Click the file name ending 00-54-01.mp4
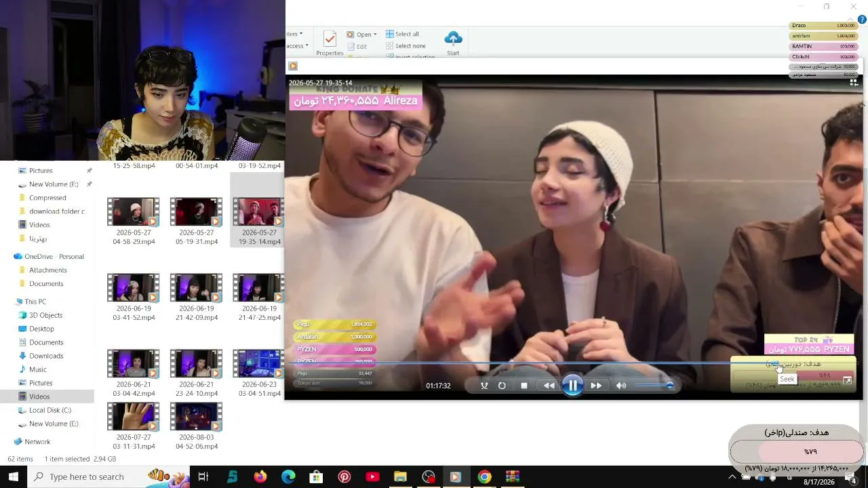Image resolution: width=868 pixels, height=488 pixels. (197, 166)
